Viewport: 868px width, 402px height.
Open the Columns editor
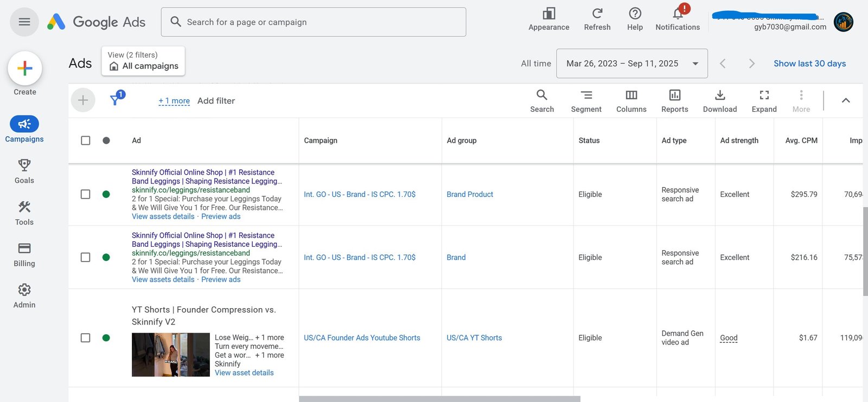coord(631,101)
